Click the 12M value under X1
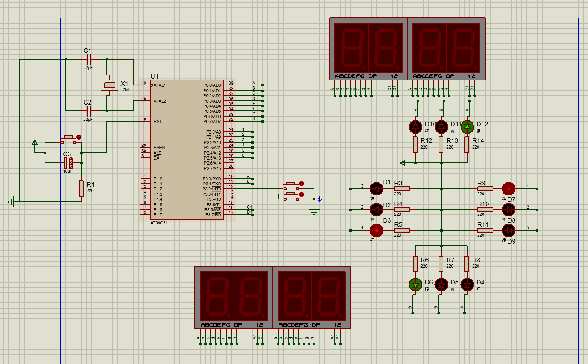This screenshot has height=364, width=588. click(125, 90)
